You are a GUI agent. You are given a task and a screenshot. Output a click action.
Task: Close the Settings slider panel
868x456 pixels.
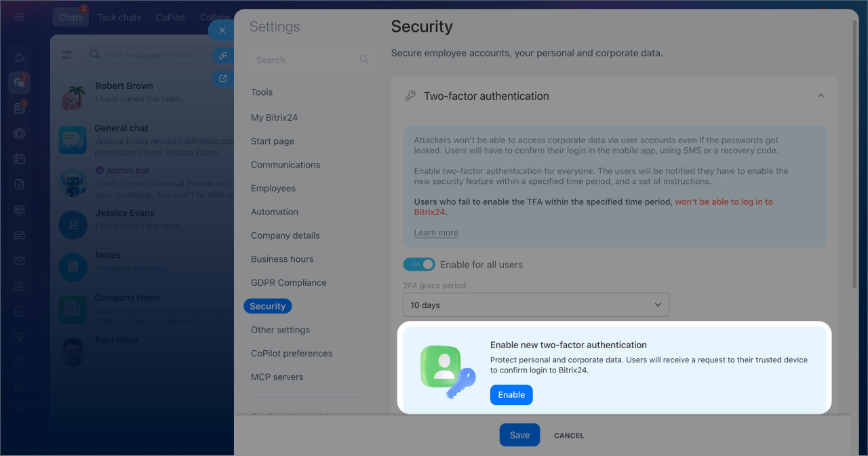(222, 31)
